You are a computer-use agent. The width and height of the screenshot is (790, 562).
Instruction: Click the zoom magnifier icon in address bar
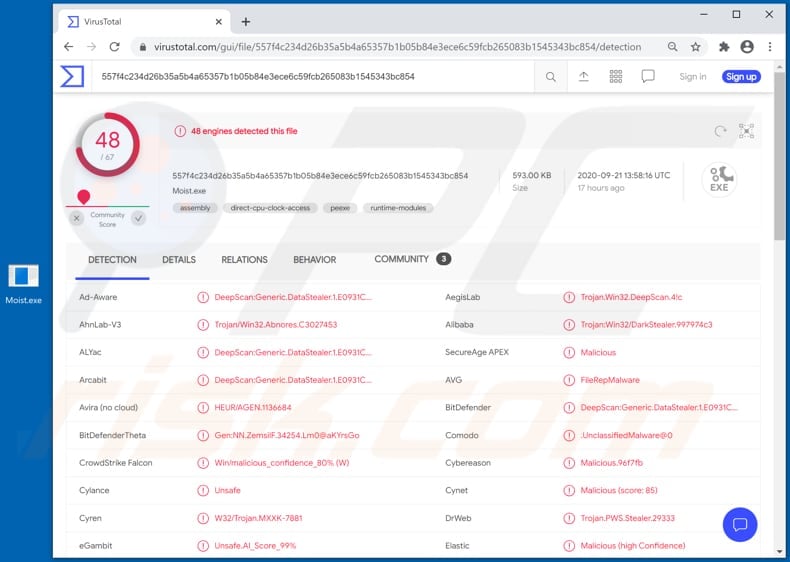point(673,47)
